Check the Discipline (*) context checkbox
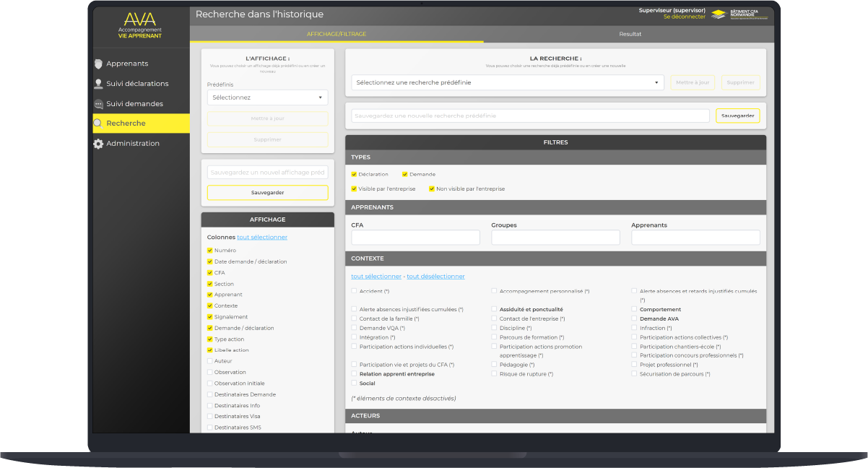The width and height of the screenshot is (868, 468). click(494, 328)
